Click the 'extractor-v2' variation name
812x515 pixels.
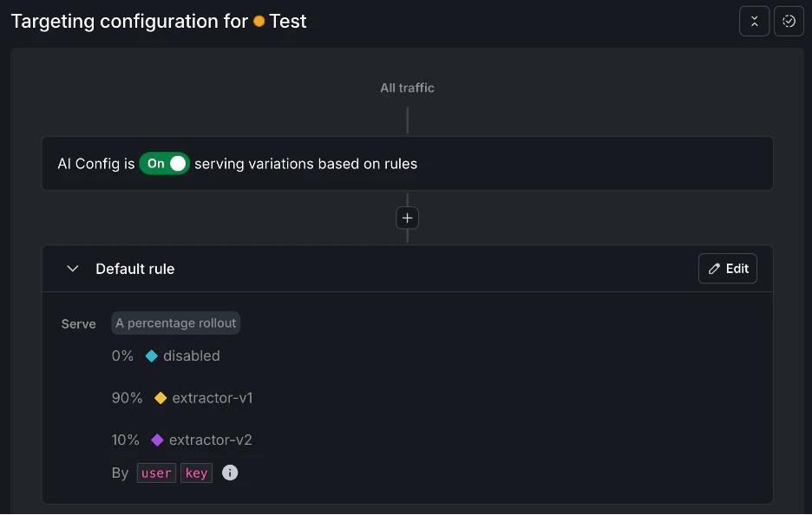210,440
